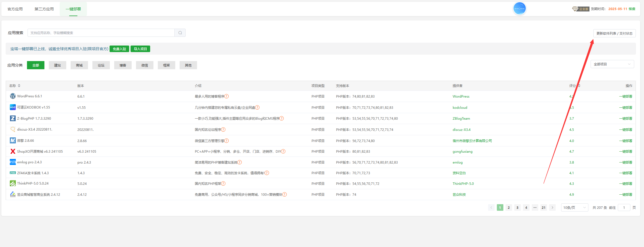The image size is (644, 247).
Task: Select the 一键部署 tab
Action: click(x=73, y=9)
